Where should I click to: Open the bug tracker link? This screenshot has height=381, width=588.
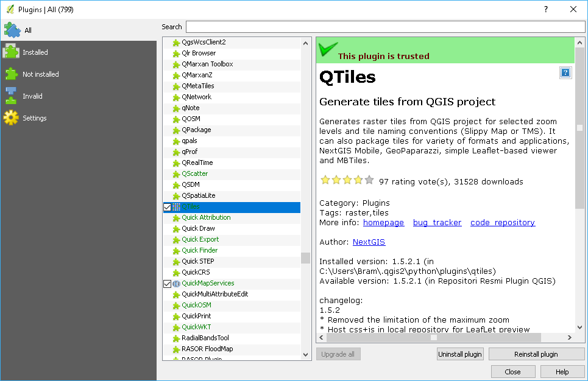click(x=437, y=222)
